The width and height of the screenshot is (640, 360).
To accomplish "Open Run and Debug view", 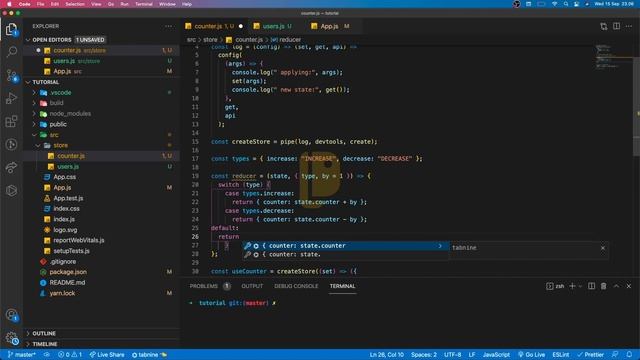I will pyautogui.click(x=11, y=98).
